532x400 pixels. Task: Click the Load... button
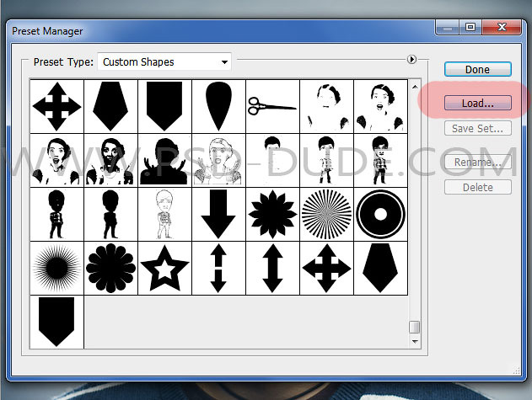[x=477, y=104]
